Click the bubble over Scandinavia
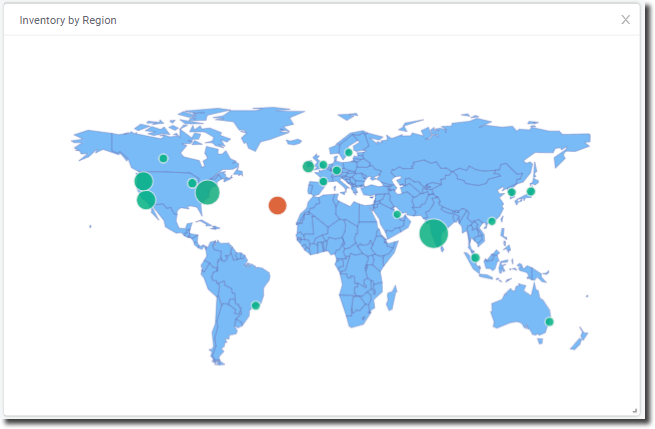Image resolution: width=655 pixels, height=429 pixels. point(348,153)
